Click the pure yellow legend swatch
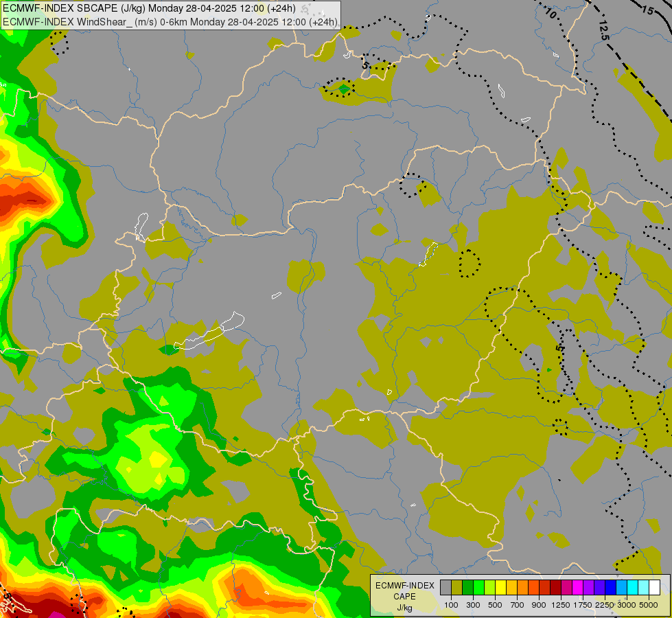 click(500, 588)
